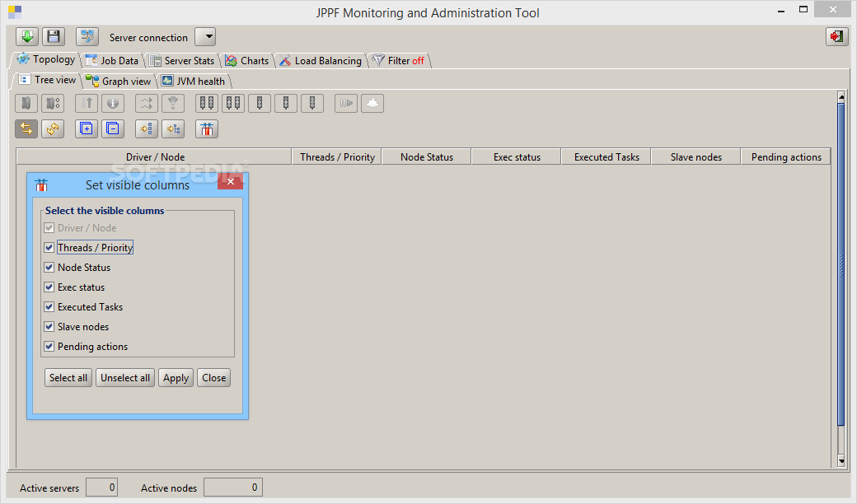Image resolution: width=857 pixels, height=504 pixels.
Task: Toggle the Executed Tasks checkbox
Action: click(49, 307)
